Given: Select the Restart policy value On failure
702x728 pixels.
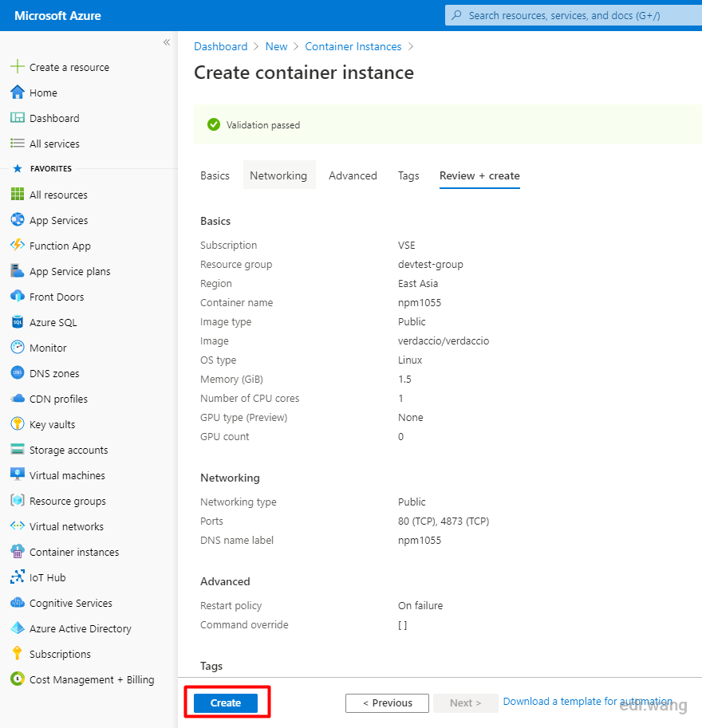Looking at the screenshot, I should [x=420, y=605].
